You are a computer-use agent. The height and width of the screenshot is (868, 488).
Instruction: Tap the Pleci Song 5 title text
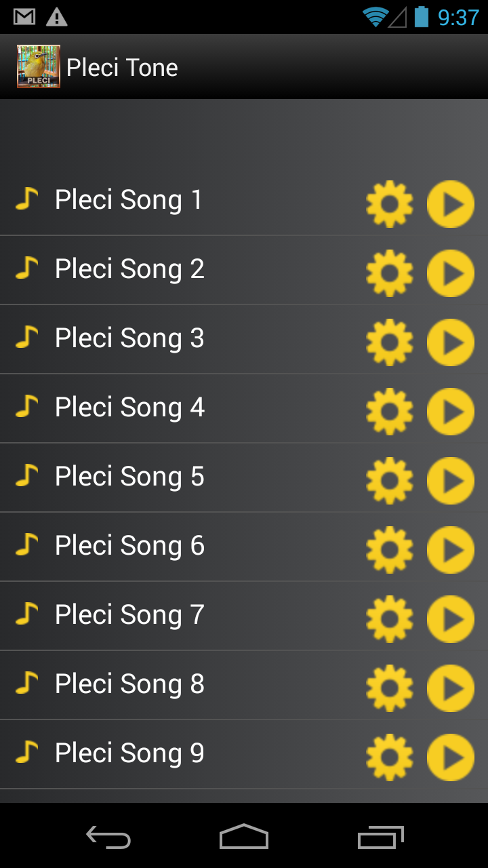point(129,477)
